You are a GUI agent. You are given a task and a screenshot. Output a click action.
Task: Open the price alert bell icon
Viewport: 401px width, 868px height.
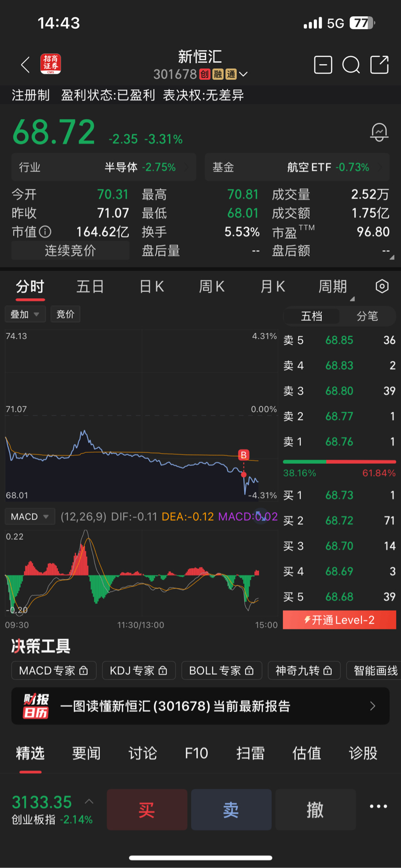tap(379, 132)
